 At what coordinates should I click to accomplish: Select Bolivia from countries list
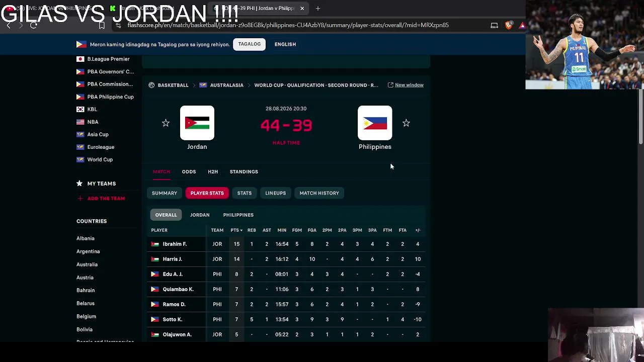click(85, 329)
